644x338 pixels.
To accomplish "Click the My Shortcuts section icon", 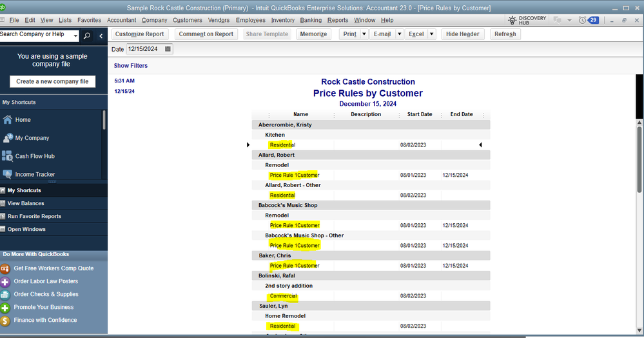I will [3, 190].
